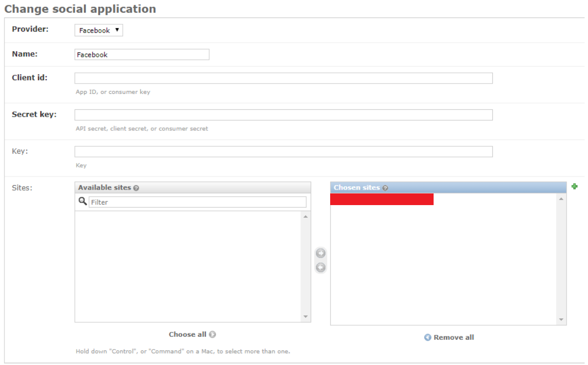This screenshot has height=365, width=588.
Task: Click the Filter box for available sites
Action: click(x=198, y=202)
